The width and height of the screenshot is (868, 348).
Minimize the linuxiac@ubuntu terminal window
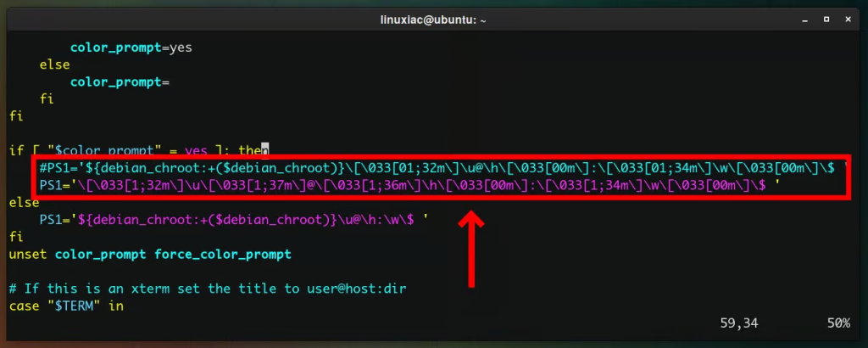(x=805, y=20)
